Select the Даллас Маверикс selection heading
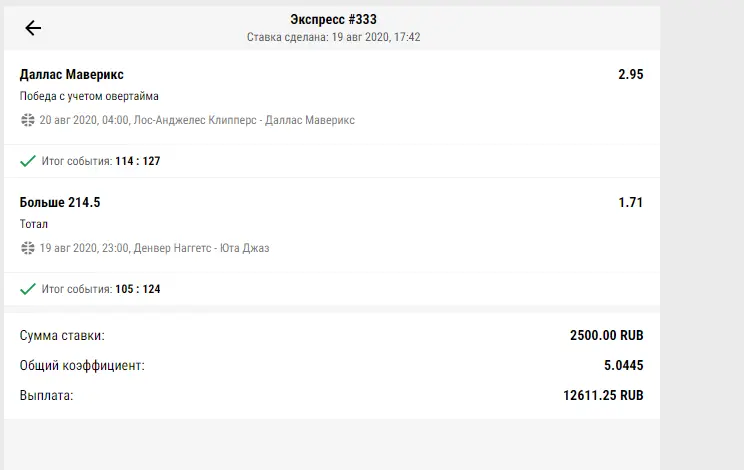Viewport: 744px width, 470px height. [x=72, y=74]
